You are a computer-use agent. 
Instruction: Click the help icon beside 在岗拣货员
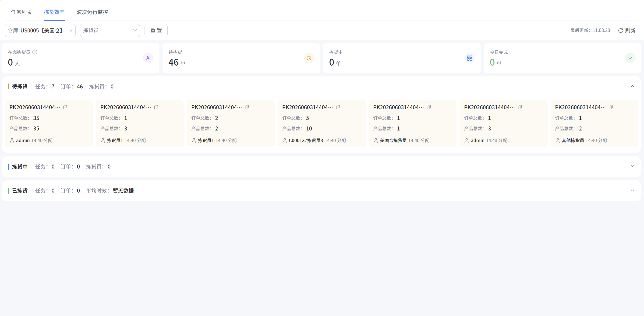coord(35,52)
